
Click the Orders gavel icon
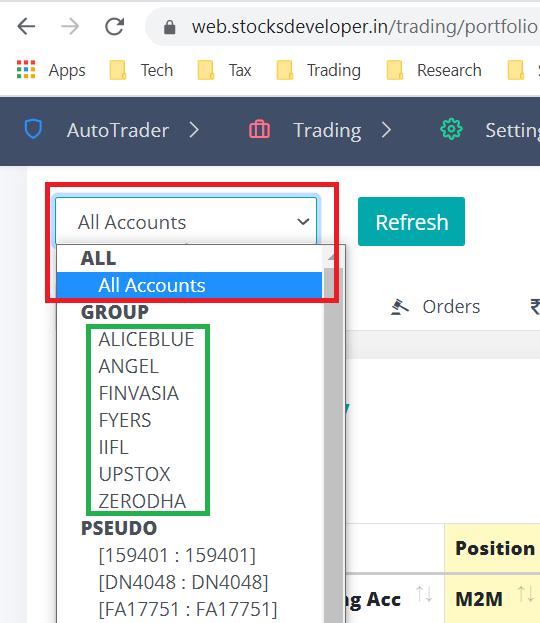(x=400, y=307)
